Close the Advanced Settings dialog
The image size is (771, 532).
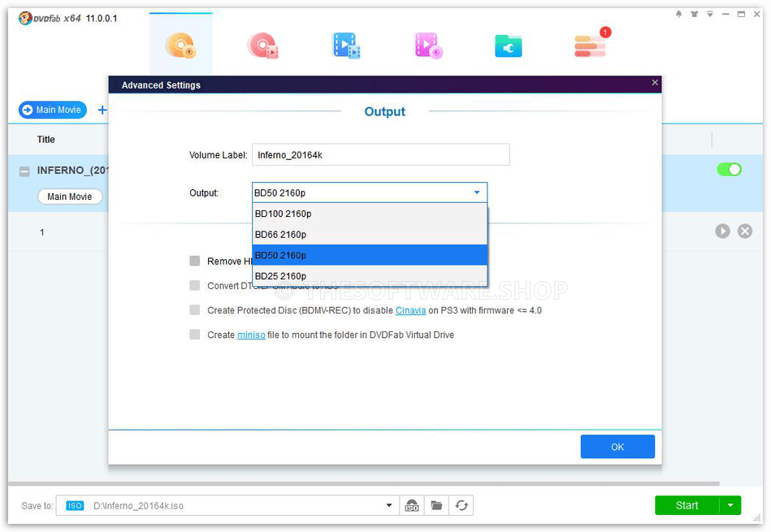pyautogui.click(x=655, y=83)
